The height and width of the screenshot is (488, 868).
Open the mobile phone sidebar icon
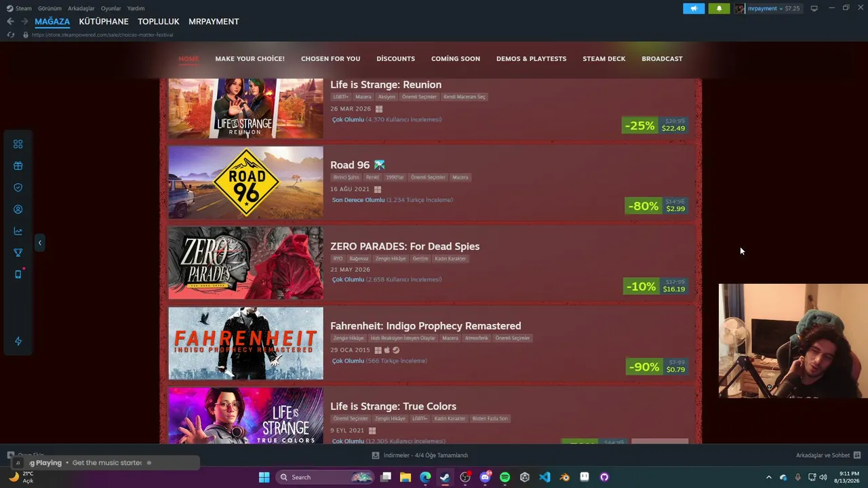[x=18, y=274]
